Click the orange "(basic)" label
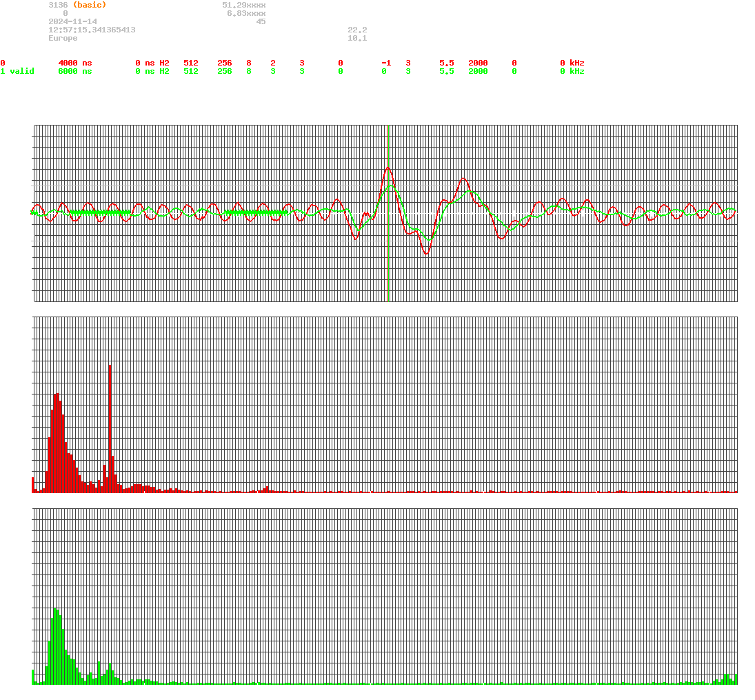This screenshot has width=755, height=700. tap(90, 5)
